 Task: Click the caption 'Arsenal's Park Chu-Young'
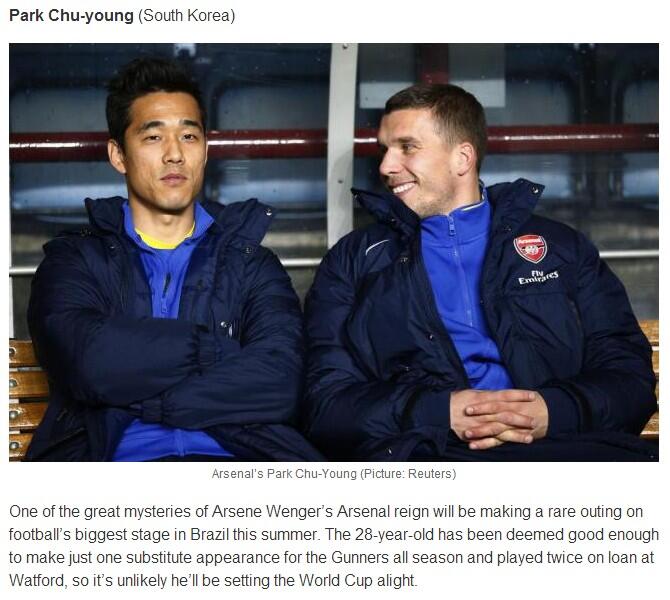(284, 474)
